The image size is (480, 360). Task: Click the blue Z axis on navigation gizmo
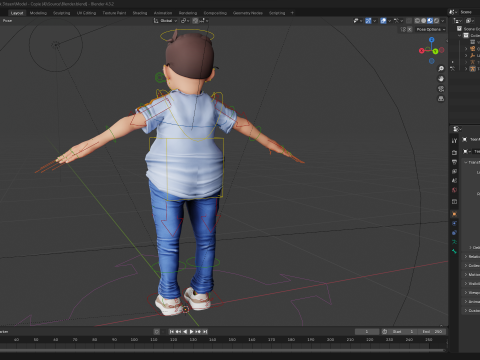pyautogui.click(x=432, y=40)
